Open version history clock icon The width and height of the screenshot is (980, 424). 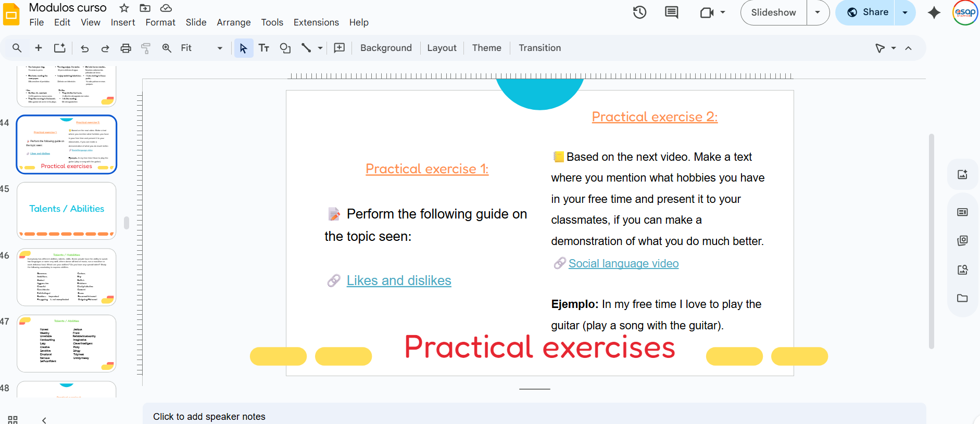pyautogui.click(x=639, y=12)
